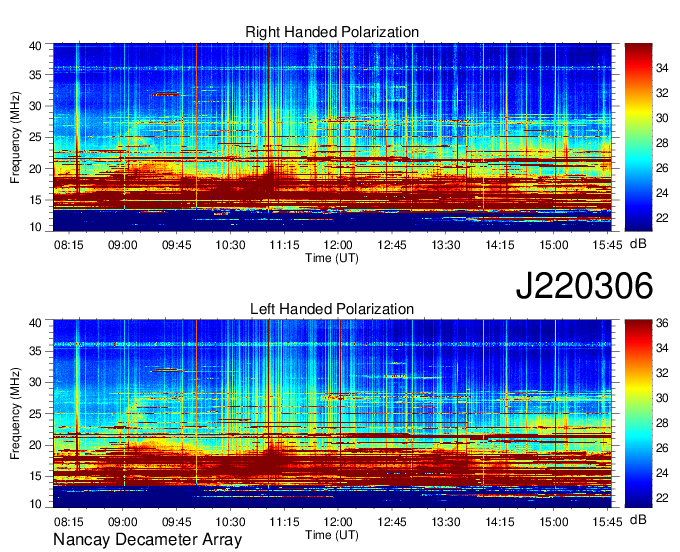Click the 10:30 time tick under the Left Handed plot
Viewport: 680px width, 552px height.
(230, 522)
